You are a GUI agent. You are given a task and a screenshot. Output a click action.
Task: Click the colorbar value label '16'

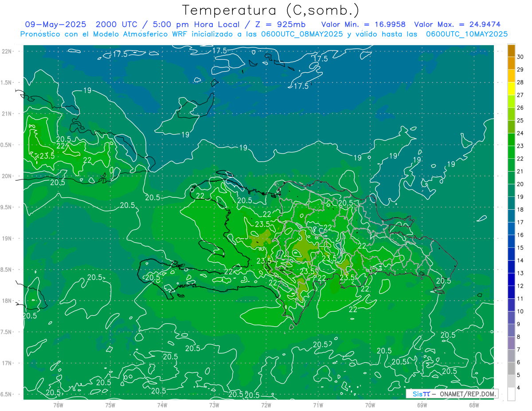pos(520,235)
